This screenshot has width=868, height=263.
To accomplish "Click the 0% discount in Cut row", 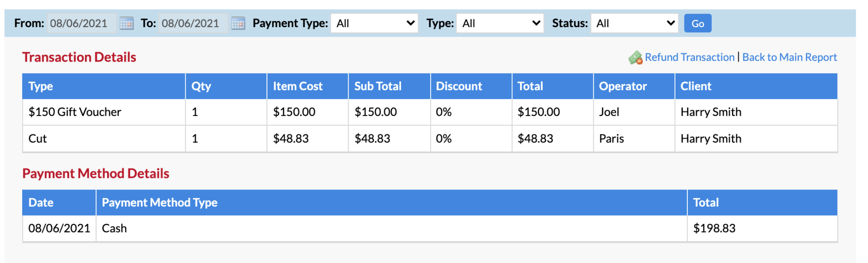I will [471, 139].
